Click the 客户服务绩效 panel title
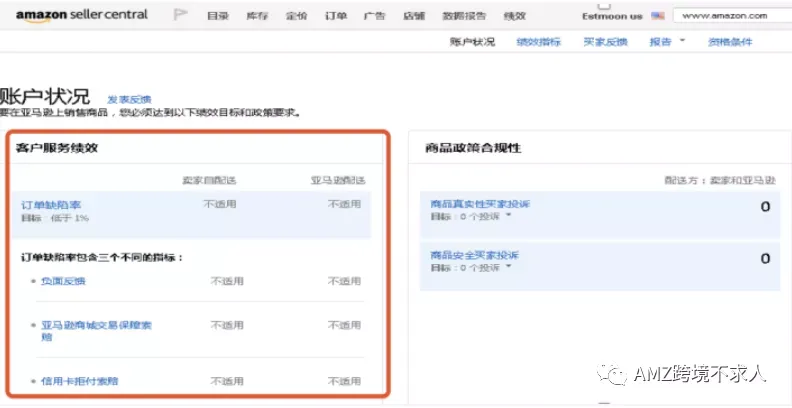Viewport: 792px width, 408px height. click(57, 148)
